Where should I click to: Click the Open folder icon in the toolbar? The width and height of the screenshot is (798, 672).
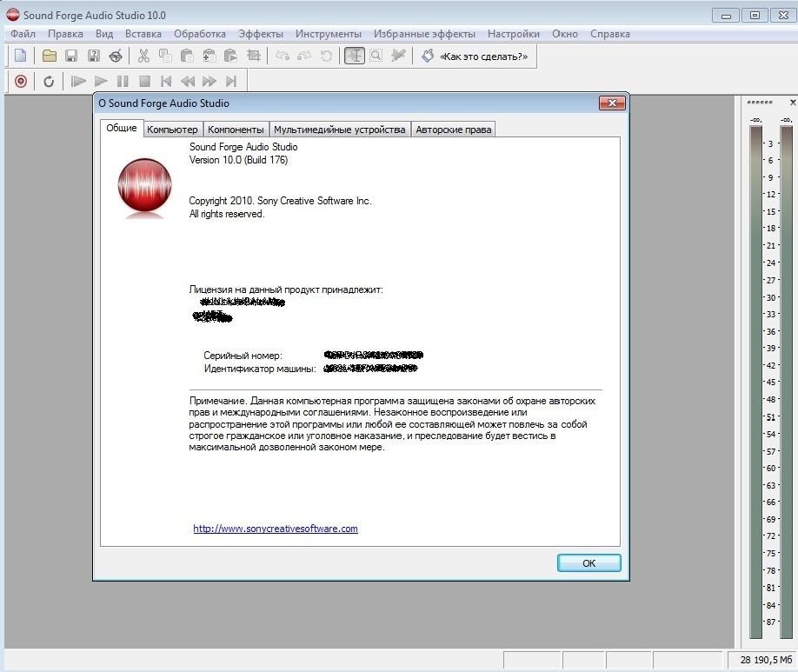pyautogui.click(x=50, y=56)
